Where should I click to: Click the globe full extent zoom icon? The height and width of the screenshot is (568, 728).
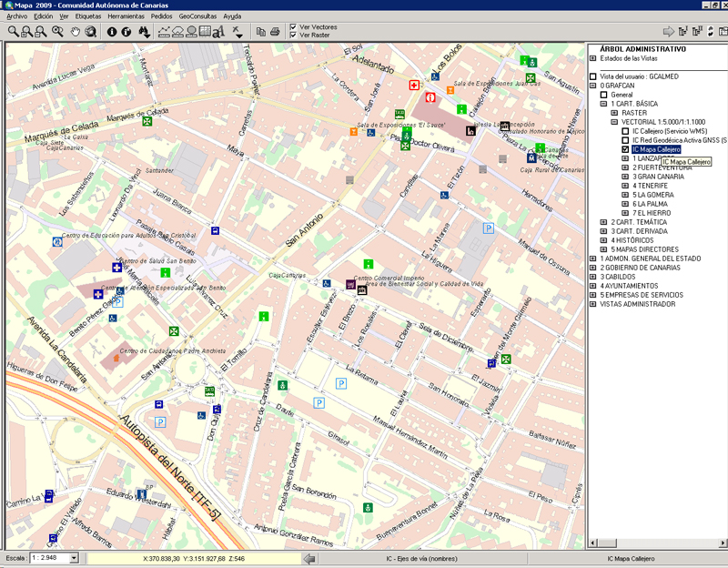(91, 32)
